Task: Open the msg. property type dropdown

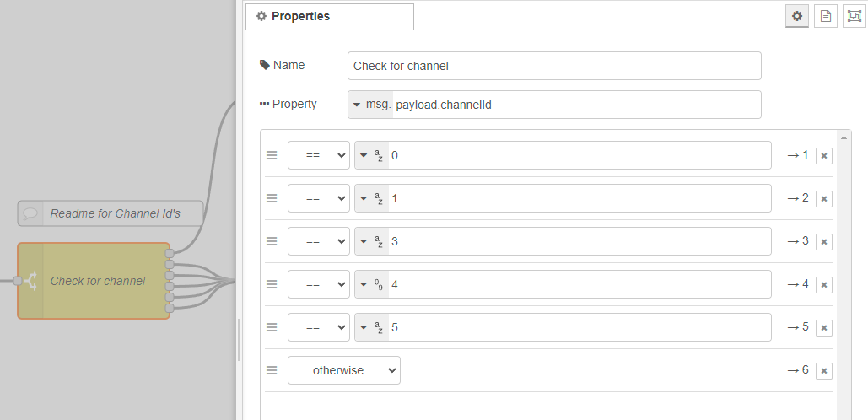Action: (x=371, y=105)
